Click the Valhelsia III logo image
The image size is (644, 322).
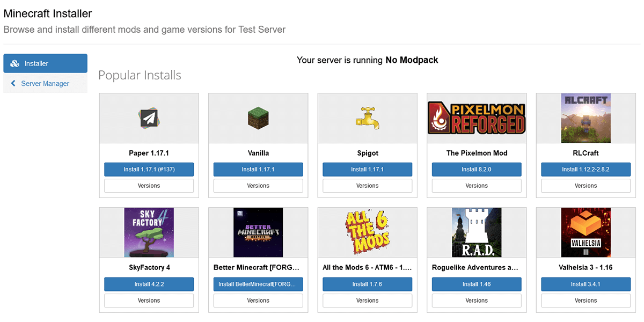click(x=586, y=233)
